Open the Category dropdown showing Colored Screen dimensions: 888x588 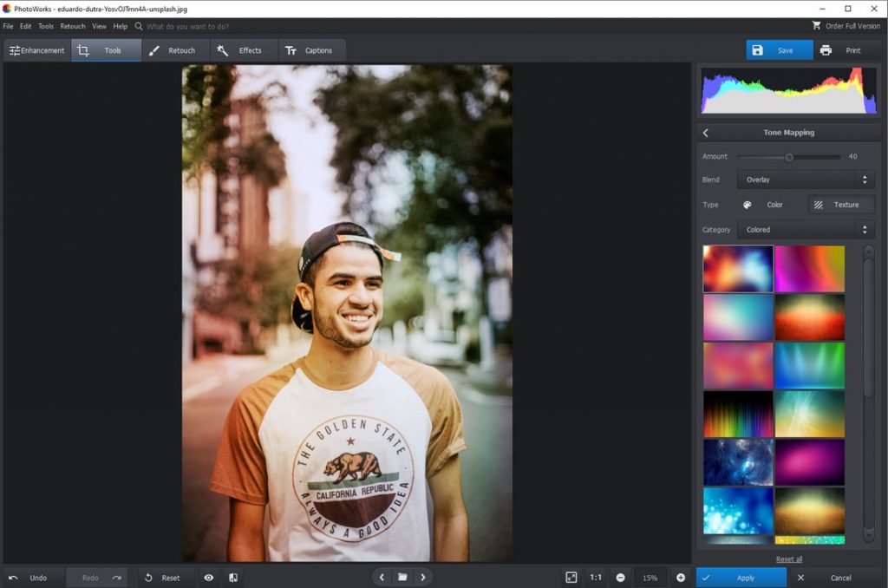pyautogui.click(x=805, y=229)
